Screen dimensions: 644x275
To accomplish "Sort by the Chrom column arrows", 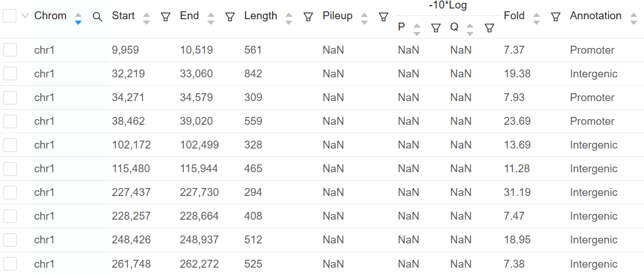I will click(x=78, y=19).
